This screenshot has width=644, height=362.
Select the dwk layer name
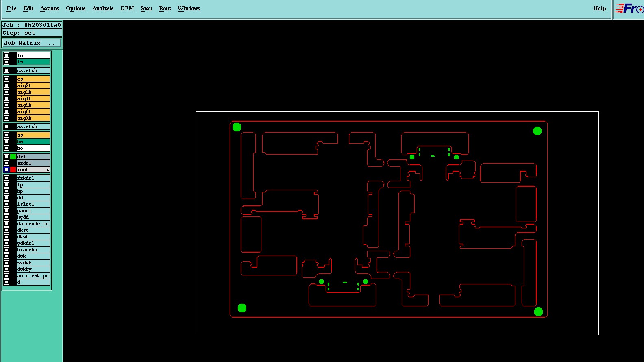pyautogui.click(x=33, y=256)
